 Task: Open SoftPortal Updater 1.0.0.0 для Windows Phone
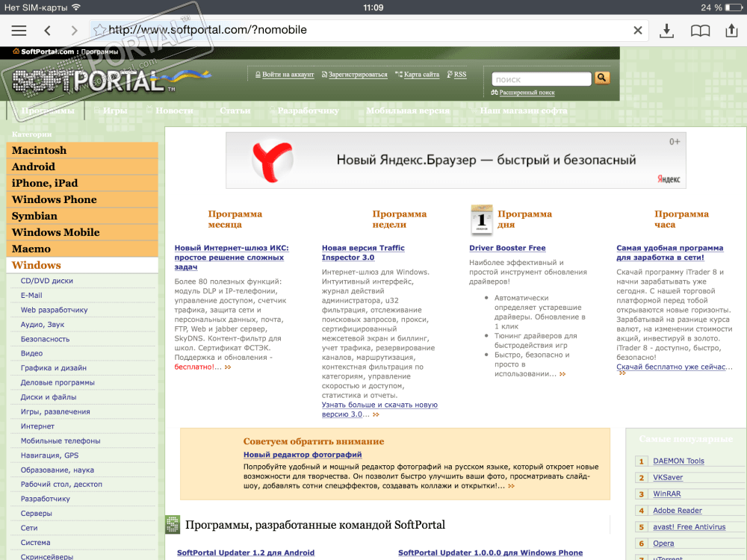click(x=491, y=553)
